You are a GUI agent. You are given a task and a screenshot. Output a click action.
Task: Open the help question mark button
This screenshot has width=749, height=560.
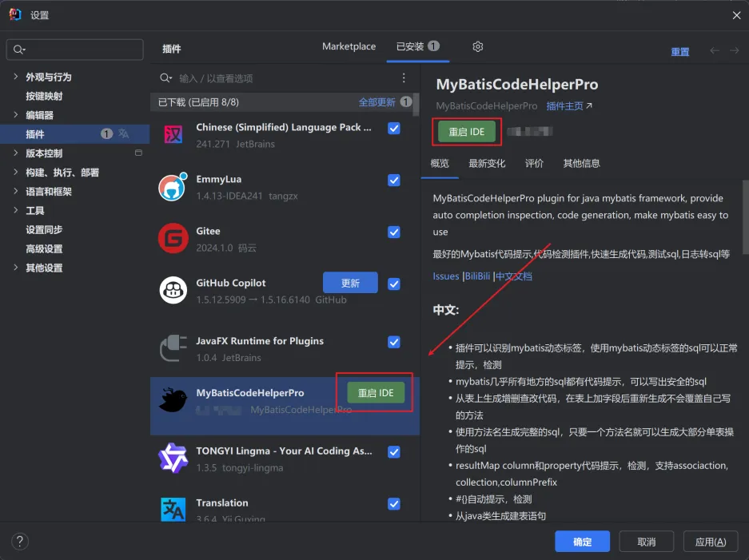coord(20,541)
